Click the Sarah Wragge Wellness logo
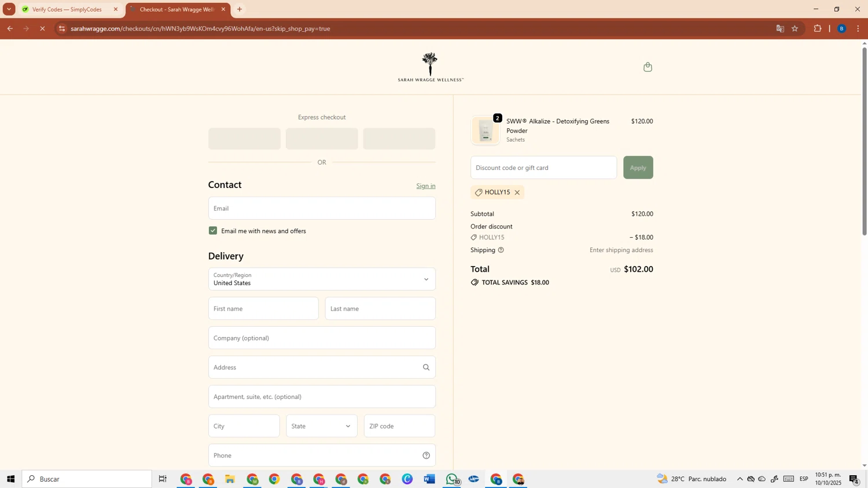 click(431, 67)
